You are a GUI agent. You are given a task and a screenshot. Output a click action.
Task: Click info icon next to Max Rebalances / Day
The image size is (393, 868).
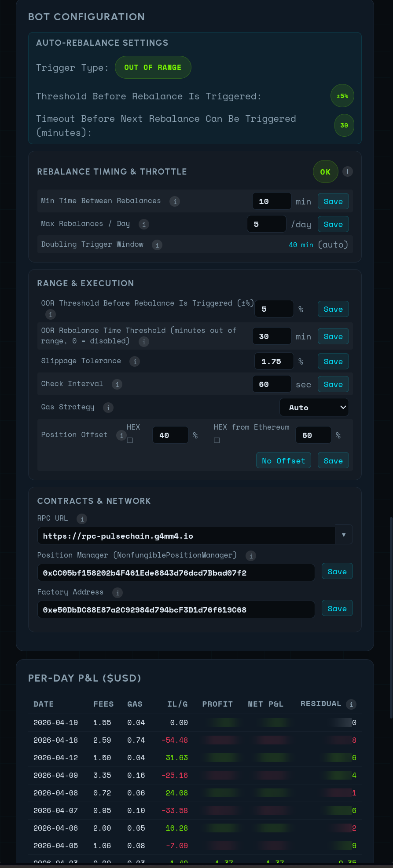point(143,224)
